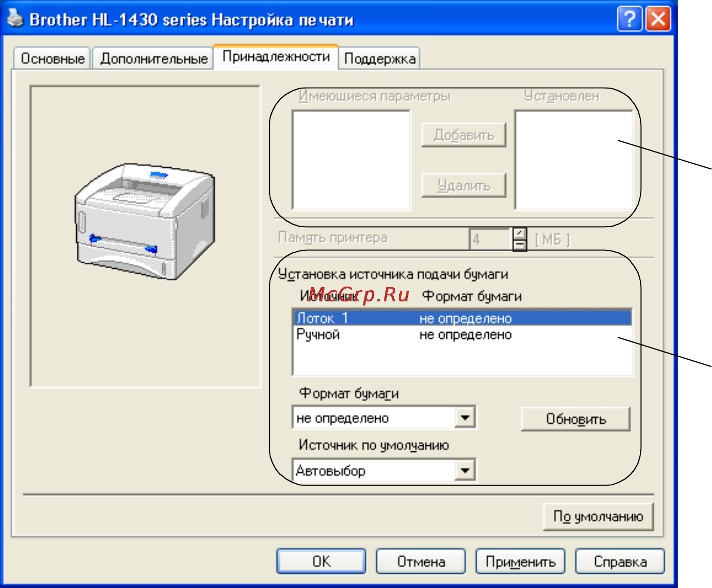712x588 pixels.
Task: Click the printer preview image
Action: [x=145, y=222]
